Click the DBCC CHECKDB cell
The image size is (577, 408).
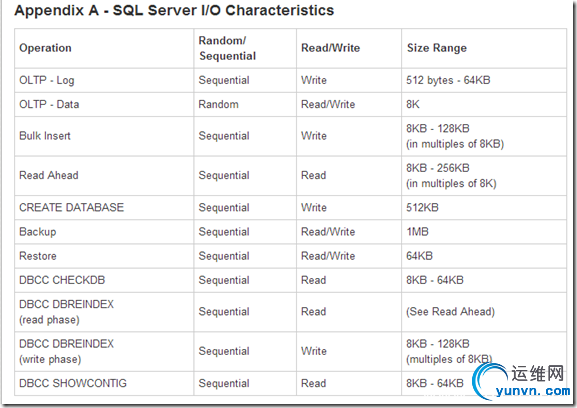(104, 280)
